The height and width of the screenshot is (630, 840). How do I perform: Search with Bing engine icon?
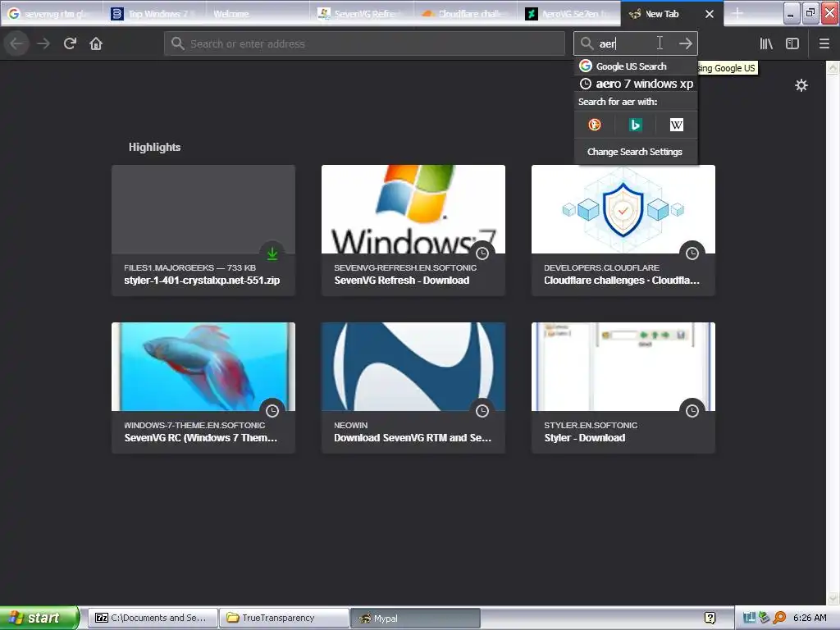click(636, 125)
